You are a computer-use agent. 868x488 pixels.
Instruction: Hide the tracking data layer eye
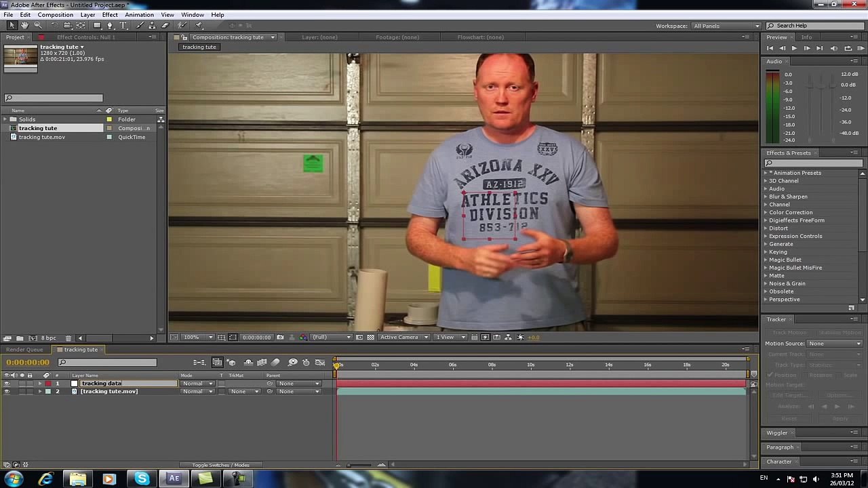point(7,384)
